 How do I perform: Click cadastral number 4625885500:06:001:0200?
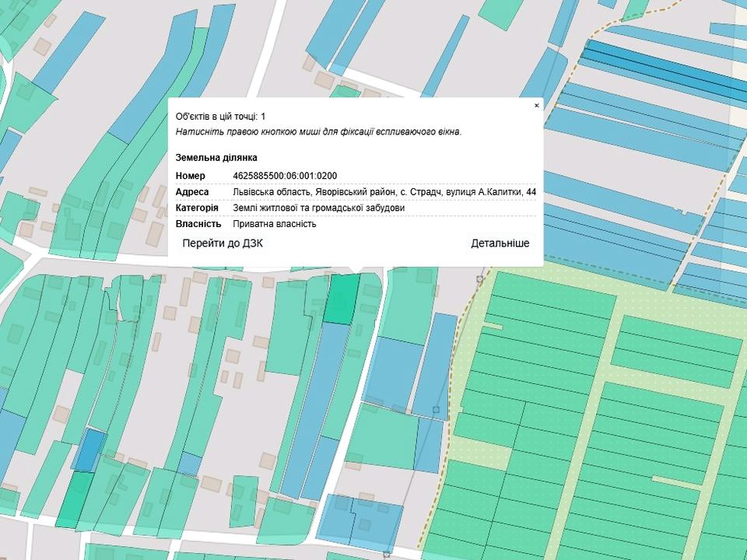coord(285,176)
